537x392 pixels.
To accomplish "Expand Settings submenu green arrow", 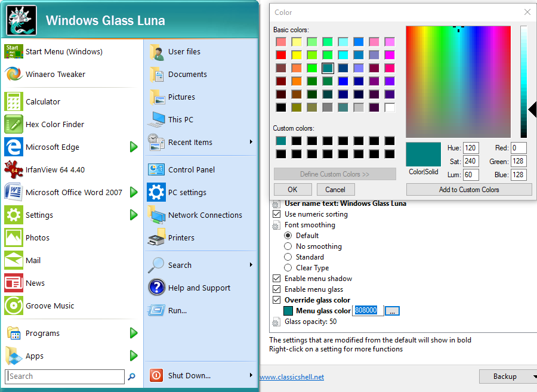I will tap(134, 215).
